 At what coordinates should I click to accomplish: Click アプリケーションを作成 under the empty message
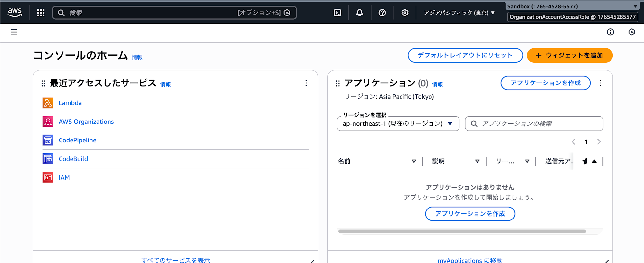(470, 214)
